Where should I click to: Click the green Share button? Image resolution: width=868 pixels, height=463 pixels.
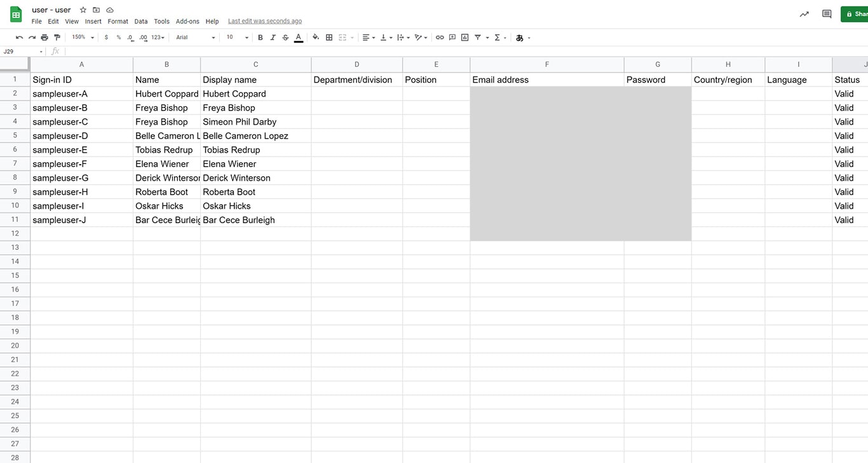(x=855, y=14)
